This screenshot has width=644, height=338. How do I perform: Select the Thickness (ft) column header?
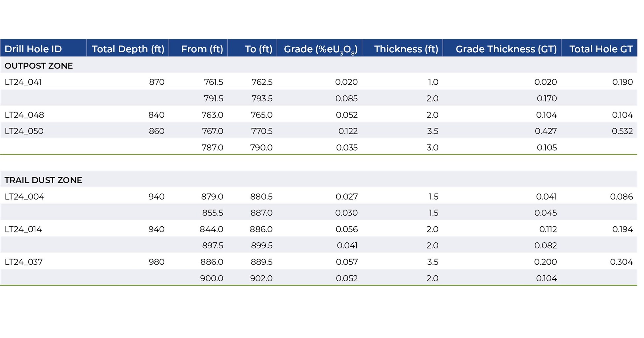406,49
